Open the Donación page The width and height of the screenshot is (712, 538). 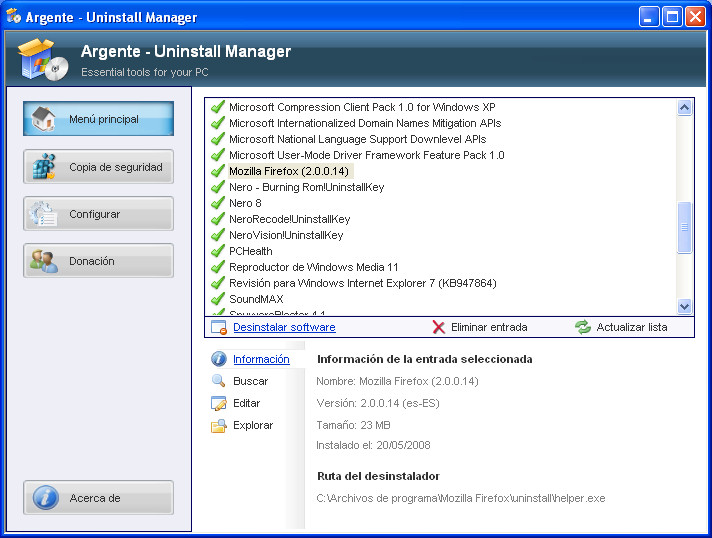(x=99, y=261)
